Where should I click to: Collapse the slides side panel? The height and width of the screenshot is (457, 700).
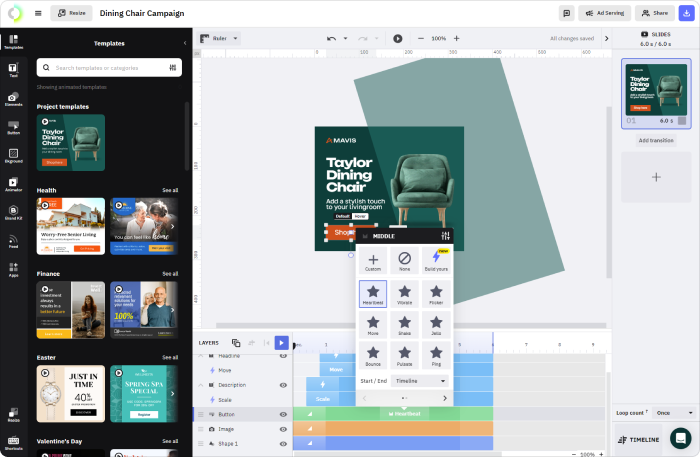[x=606, y=38]
